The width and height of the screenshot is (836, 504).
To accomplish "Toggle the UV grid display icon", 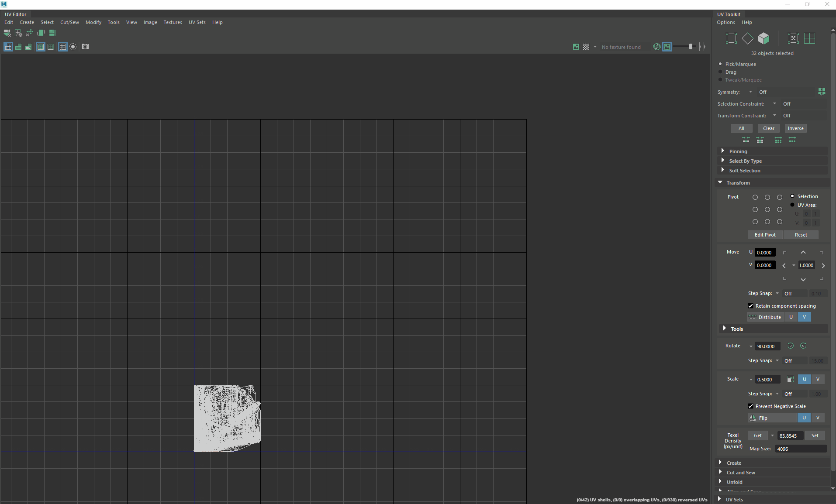I will pyautogui.click(x=63, y=47).
